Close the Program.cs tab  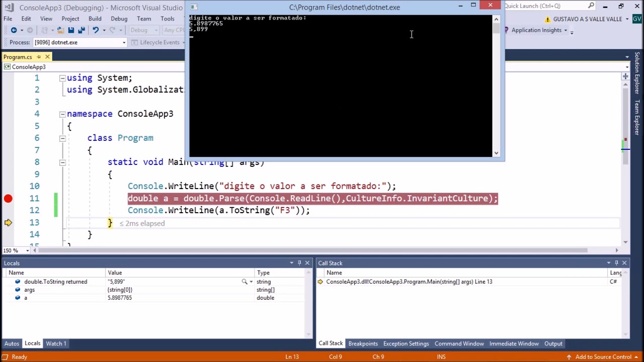[47, 57]
